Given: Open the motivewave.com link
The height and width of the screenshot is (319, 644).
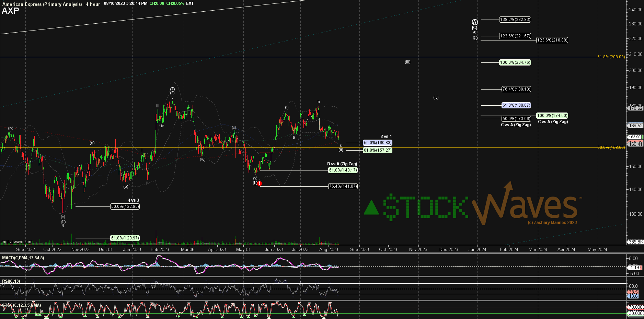Looking at the screenshot, I should (17, 242).
